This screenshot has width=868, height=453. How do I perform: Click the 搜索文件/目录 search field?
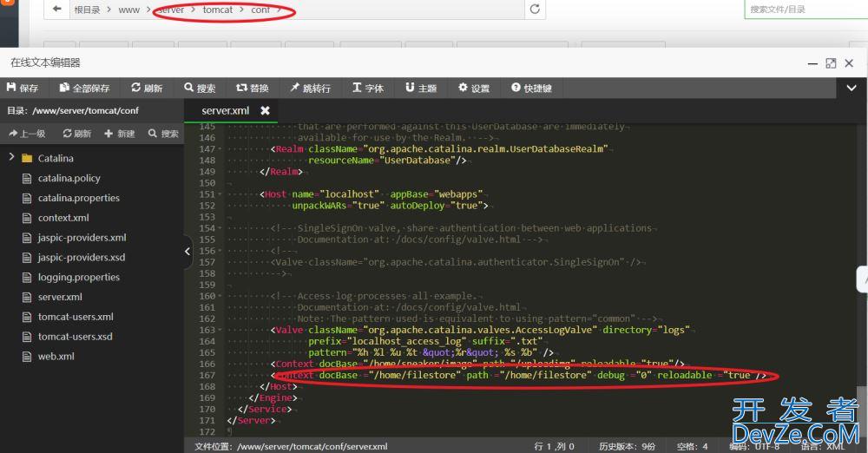click(806, 10)
